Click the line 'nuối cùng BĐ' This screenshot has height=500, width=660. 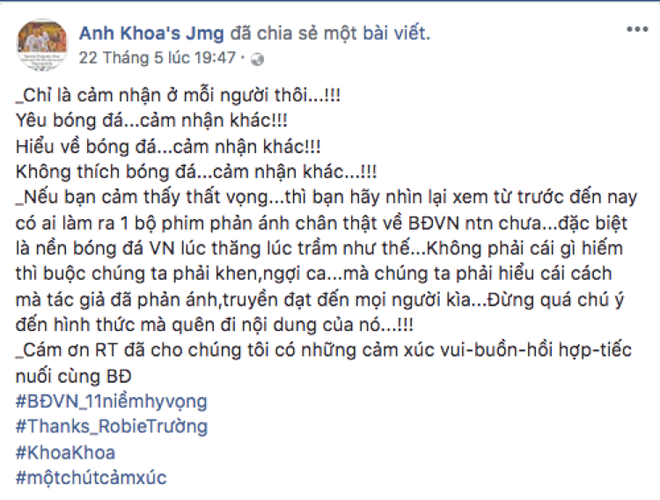[x=74, y=376]
